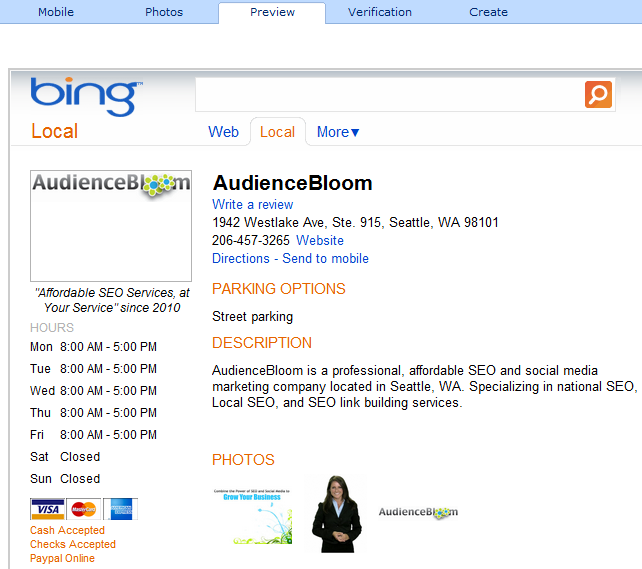
Task: Switch to the Mobile tab
Action: 56,12
